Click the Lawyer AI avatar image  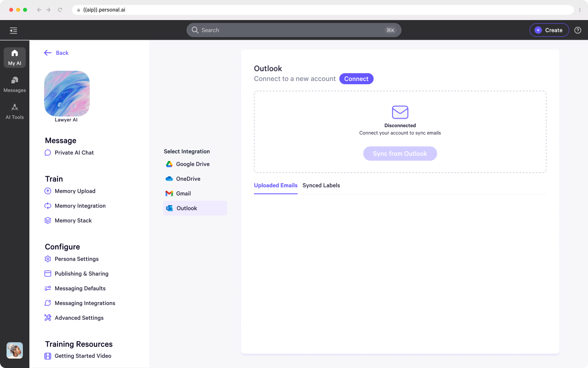[67, 94]
